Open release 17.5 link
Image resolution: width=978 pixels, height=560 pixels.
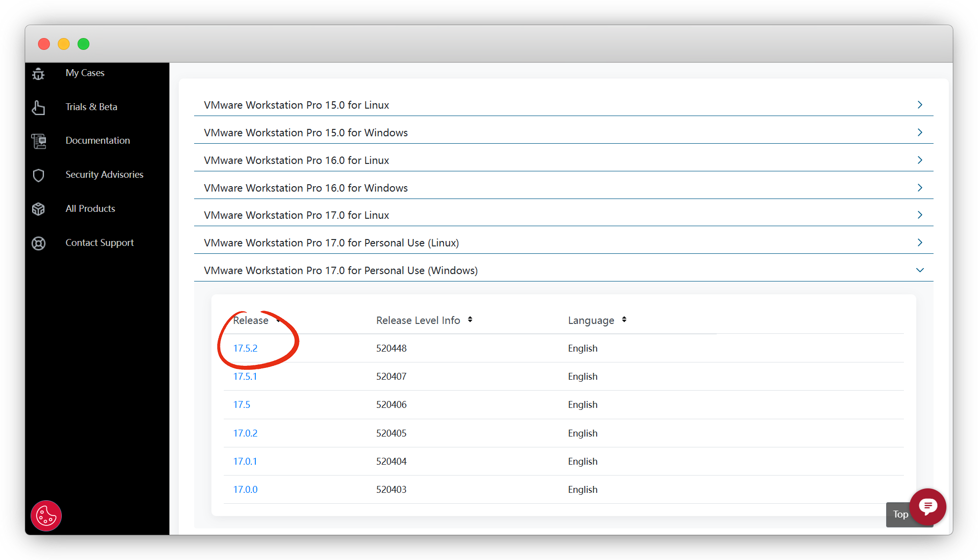[x=242, y=404]
